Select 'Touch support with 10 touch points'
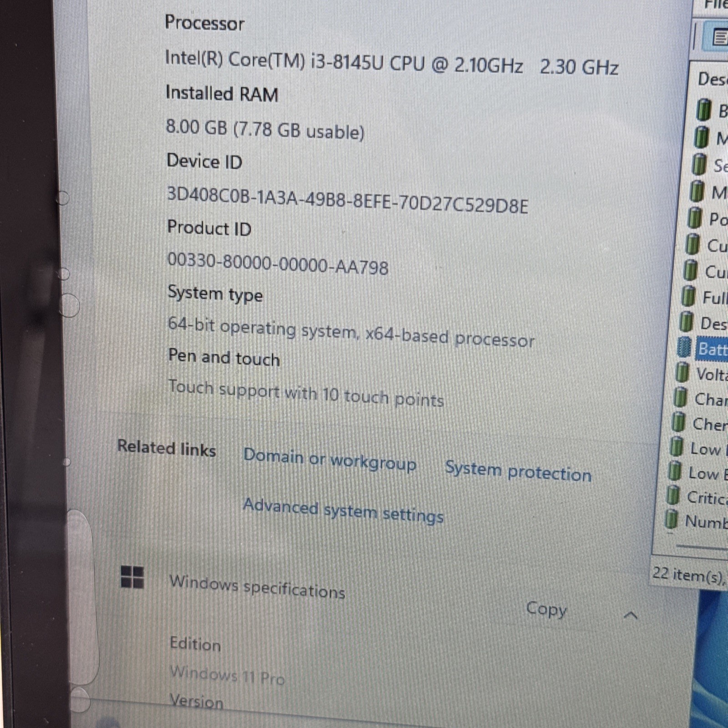This screenshot has width=728, height=728. [x=306, y=393]
